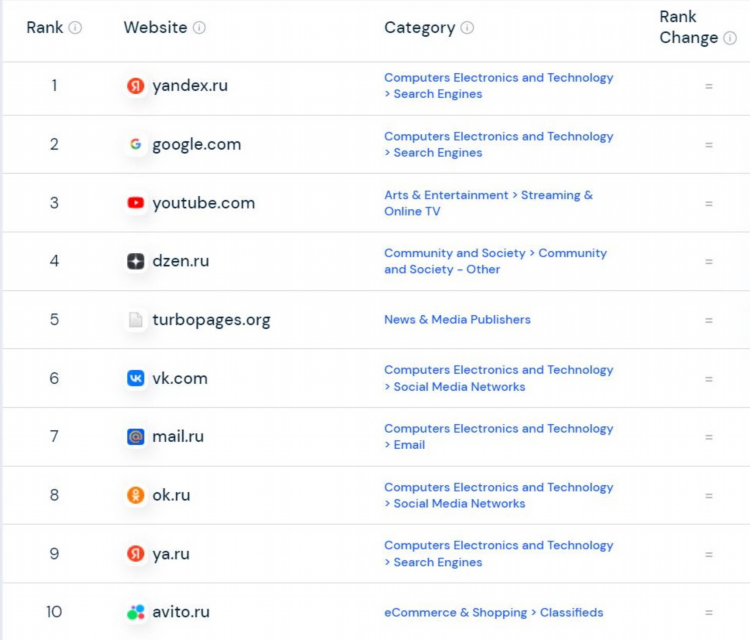Click the YouTube favicon beside youtube.com

click(136, 203)
